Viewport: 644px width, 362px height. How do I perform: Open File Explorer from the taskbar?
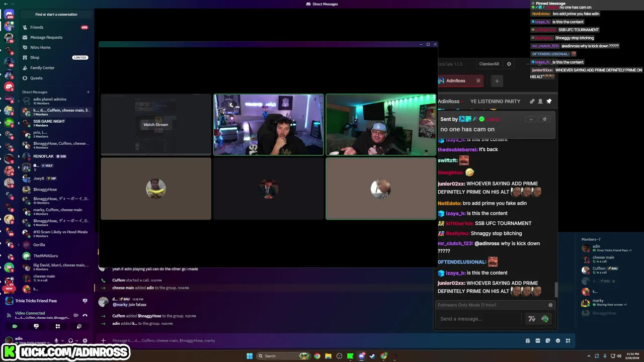328,356
